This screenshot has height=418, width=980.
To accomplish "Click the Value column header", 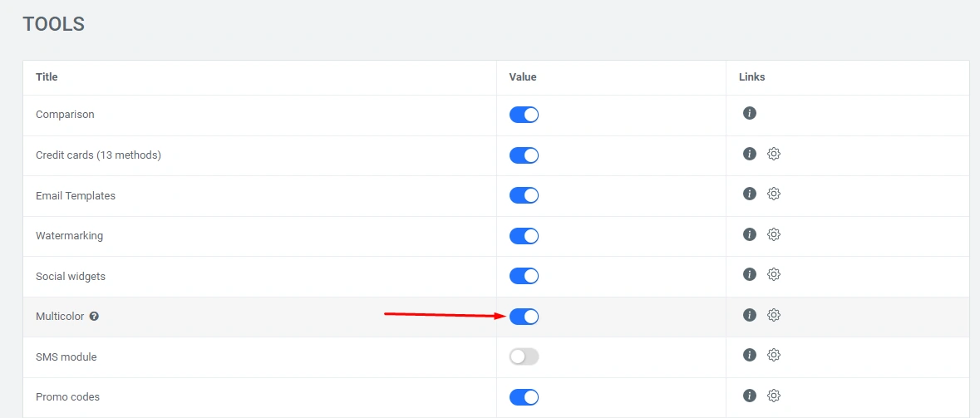I will (523, 77).
